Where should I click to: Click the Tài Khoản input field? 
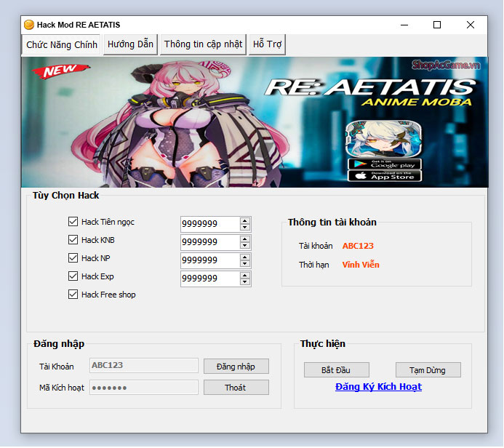(144, 365)
